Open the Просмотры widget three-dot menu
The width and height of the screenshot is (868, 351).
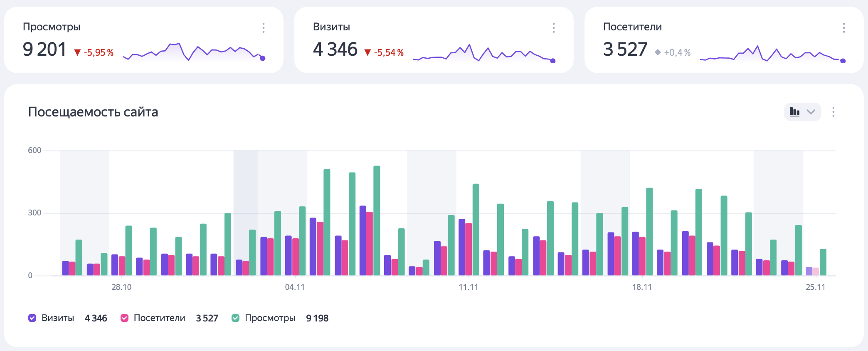coord(263,28)
